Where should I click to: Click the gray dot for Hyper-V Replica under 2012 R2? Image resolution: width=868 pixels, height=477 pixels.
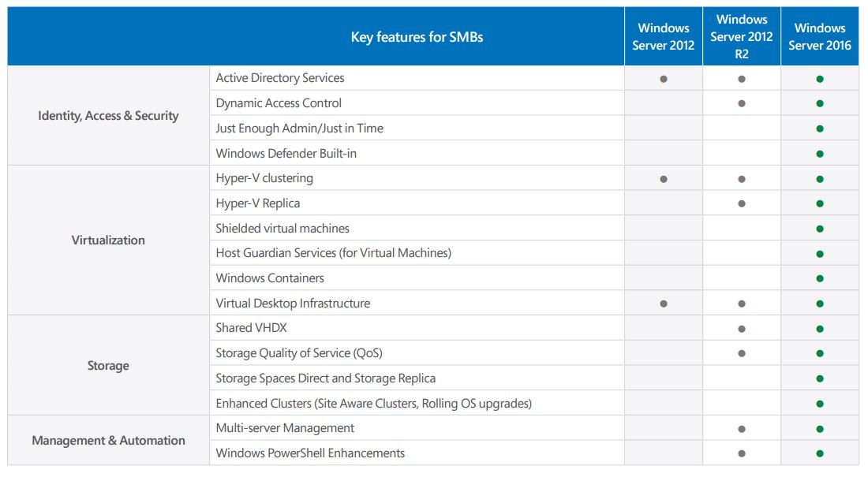click(742, 203)
